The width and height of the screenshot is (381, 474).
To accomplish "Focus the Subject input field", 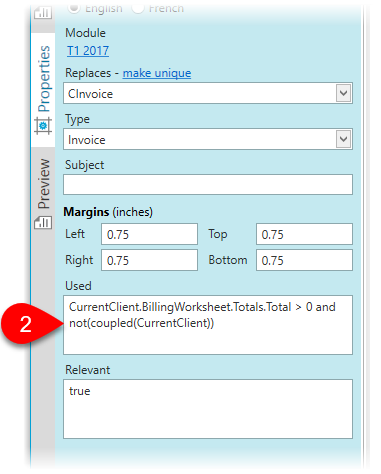I will (x=208, y=184).
